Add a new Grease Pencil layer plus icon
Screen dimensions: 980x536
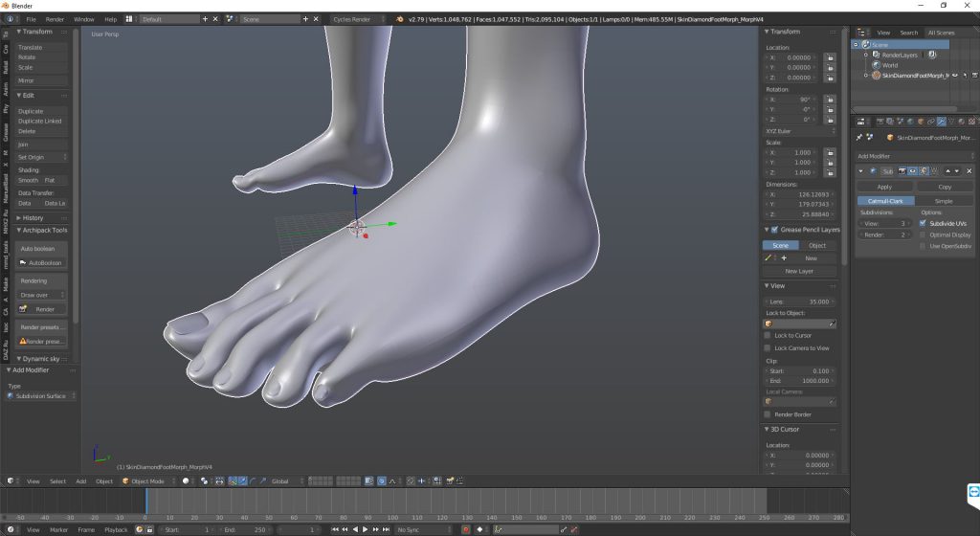[784, 258]
